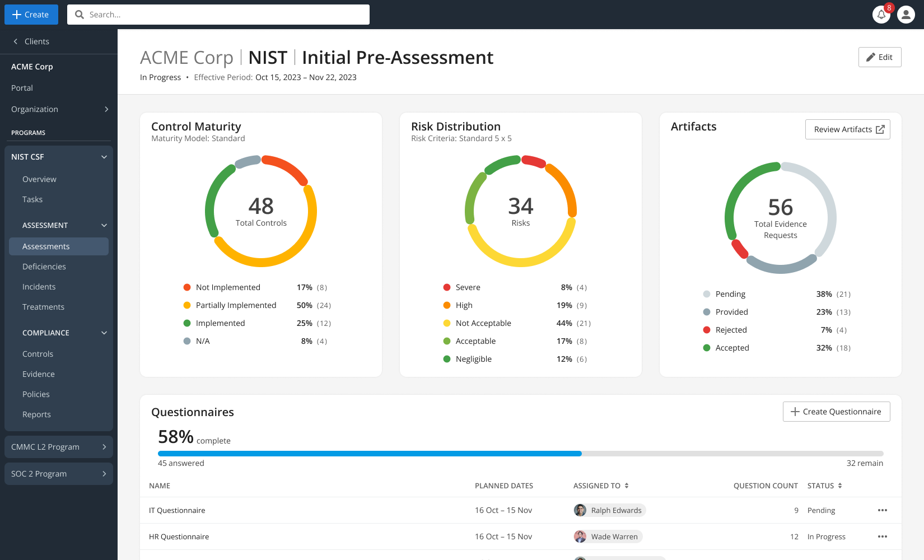Sort by Assigned To column arrows

tap(627, 486)
